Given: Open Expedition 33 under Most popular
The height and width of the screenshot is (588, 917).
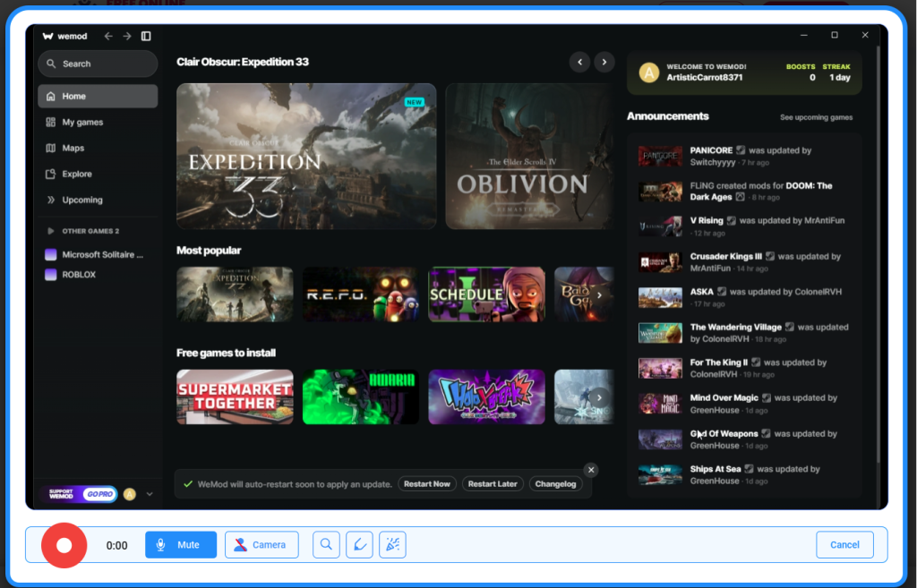Looking at the screenshot, I should (x=236, y=294).
